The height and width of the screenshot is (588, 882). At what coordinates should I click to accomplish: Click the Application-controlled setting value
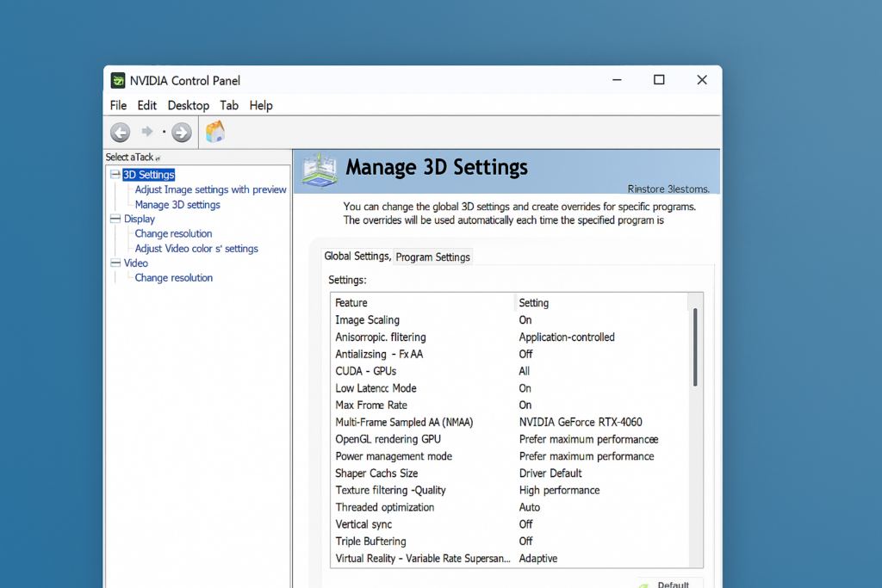[x=567, y=337]
